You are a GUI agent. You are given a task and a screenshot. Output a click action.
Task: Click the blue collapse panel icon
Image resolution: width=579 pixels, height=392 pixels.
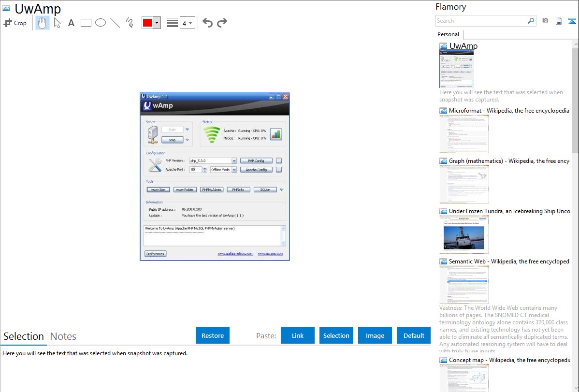coord(572,21)
